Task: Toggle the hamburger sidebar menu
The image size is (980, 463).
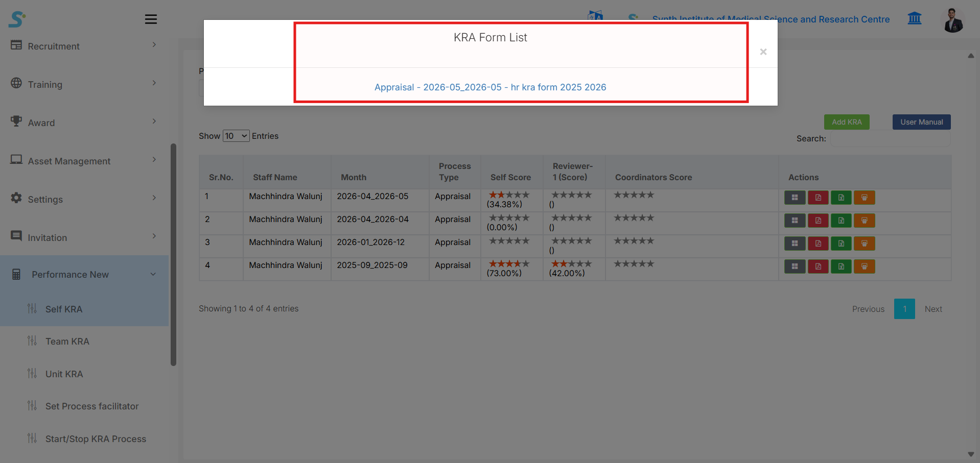Action: click(x=151, y=19)
